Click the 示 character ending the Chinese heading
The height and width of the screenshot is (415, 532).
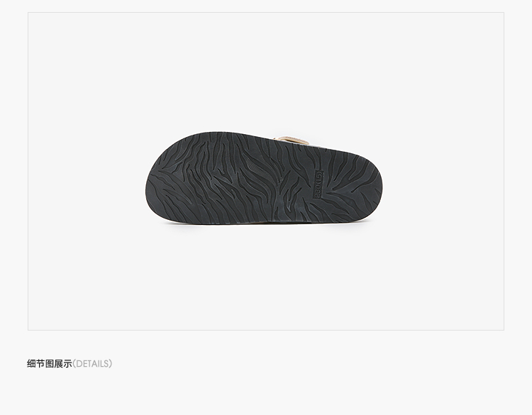tap(68, 364)
